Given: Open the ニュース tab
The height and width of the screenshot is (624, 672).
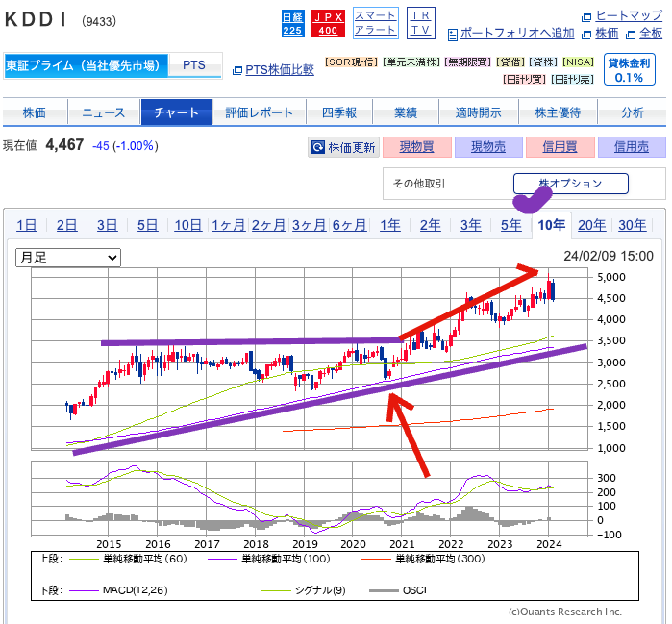Looking at the screenshot, I should point(104,112).
